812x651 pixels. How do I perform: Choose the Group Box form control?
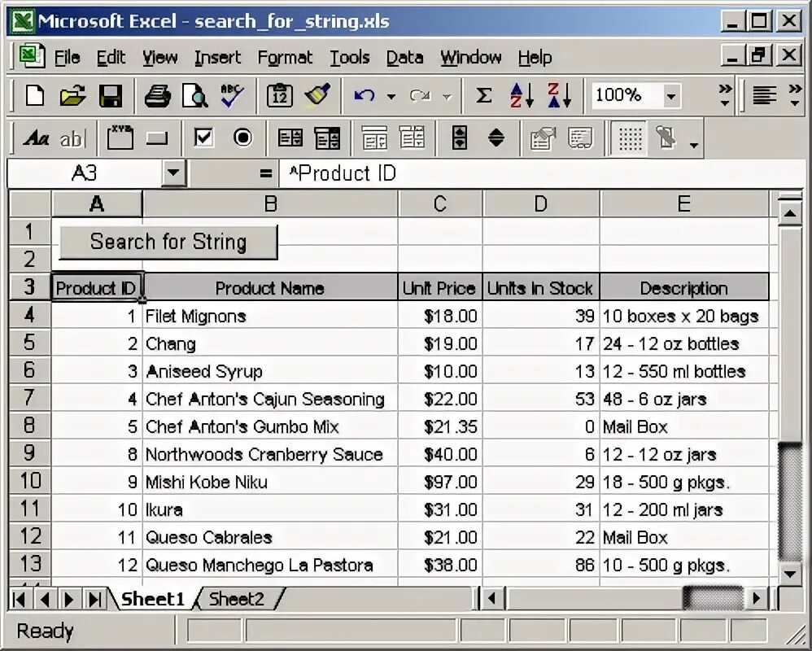point(120,138)
